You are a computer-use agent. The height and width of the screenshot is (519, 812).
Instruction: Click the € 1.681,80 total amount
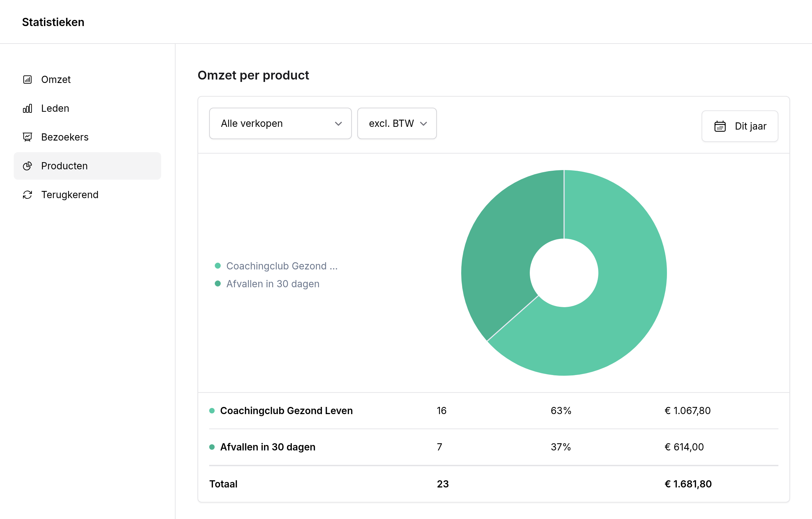pyautogui.click(x=688, y=484)
